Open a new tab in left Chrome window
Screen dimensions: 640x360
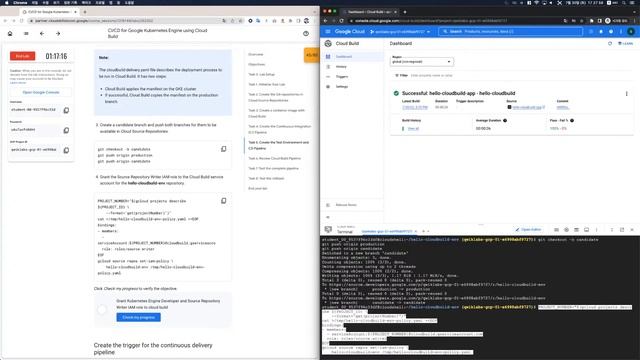pos(85,12)
